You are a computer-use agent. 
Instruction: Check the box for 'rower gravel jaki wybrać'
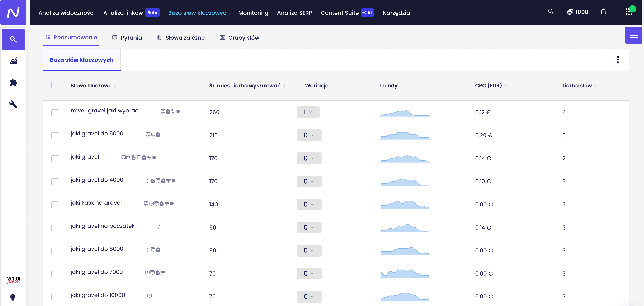[x=55, y=112]
